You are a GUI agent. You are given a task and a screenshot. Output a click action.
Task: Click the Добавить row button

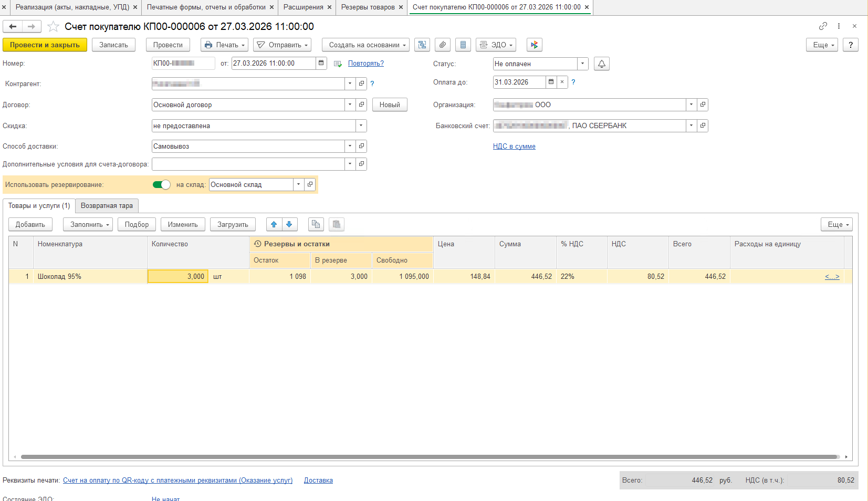(x=30, y=225)
